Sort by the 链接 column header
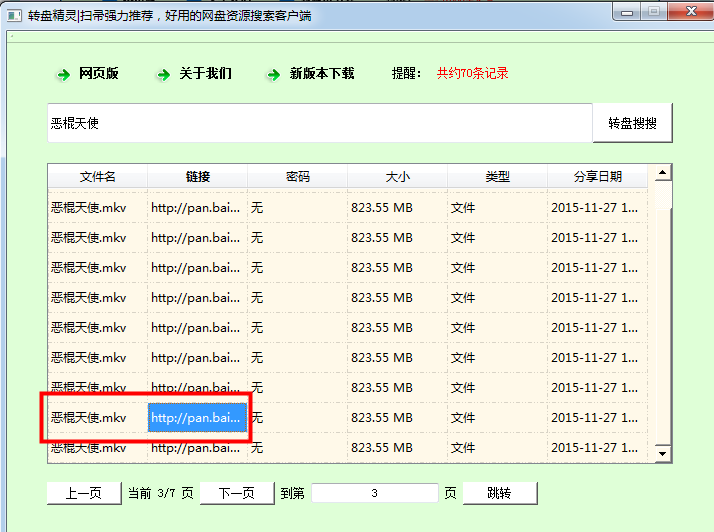 (198, 176)
